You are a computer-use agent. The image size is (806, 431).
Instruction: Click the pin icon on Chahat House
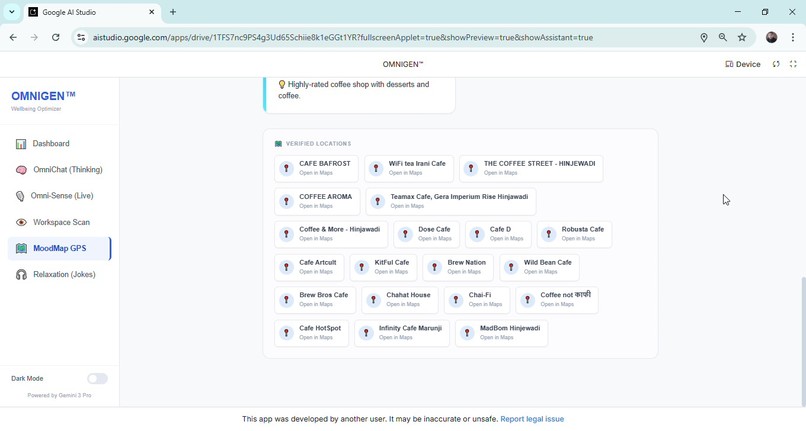(373, 300)
